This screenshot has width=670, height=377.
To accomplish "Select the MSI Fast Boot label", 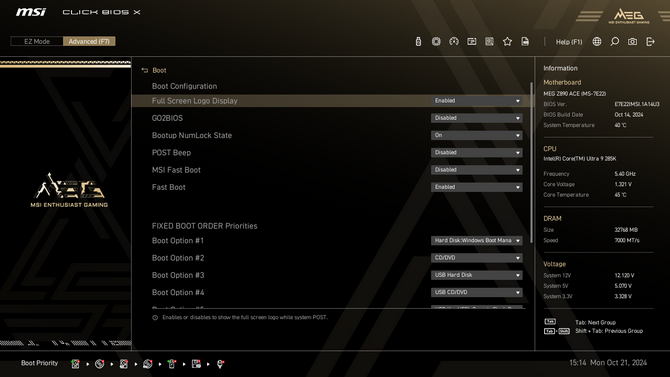I will [176, 170].
